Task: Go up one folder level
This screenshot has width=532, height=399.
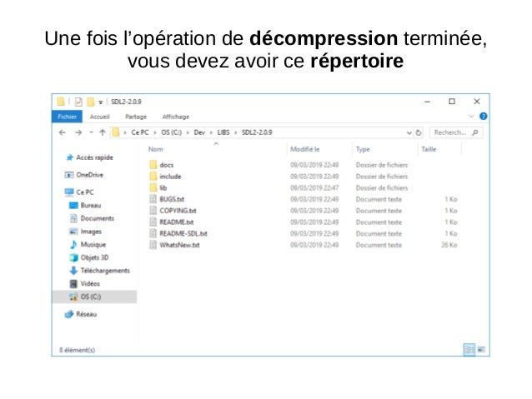Action: coord(103,132)
